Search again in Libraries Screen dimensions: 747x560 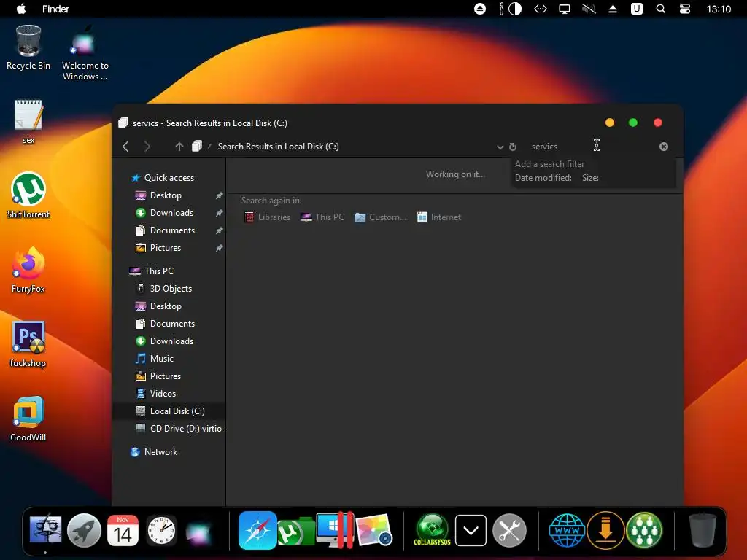click(267, 217)
